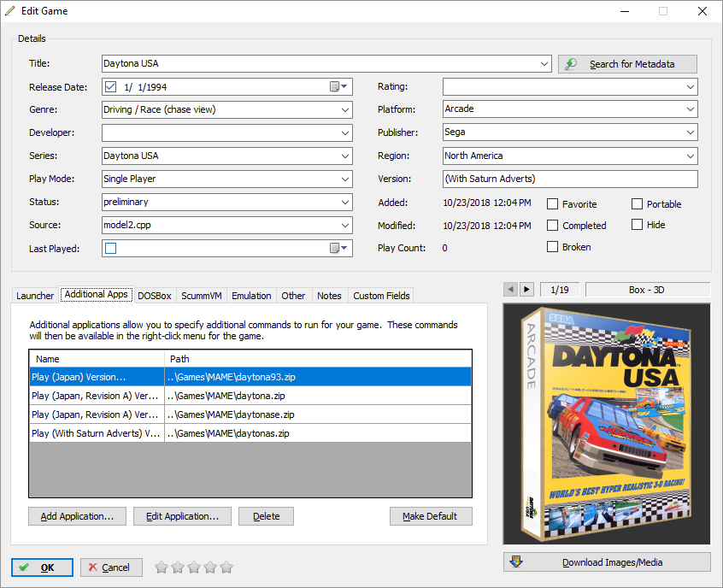
Task: Open the Rating dropdown
Action: coord(691,86)
